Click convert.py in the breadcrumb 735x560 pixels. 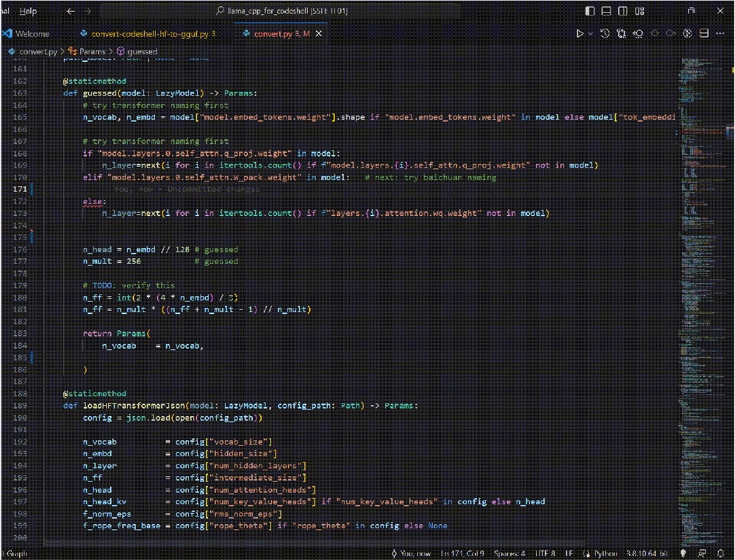pyautogui.click(x=38, y=51)
